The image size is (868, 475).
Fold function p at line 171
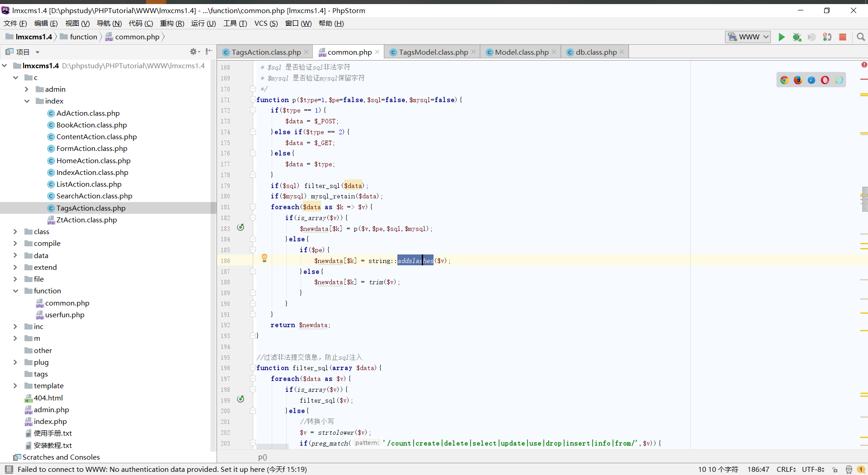(x=253, y=100)
